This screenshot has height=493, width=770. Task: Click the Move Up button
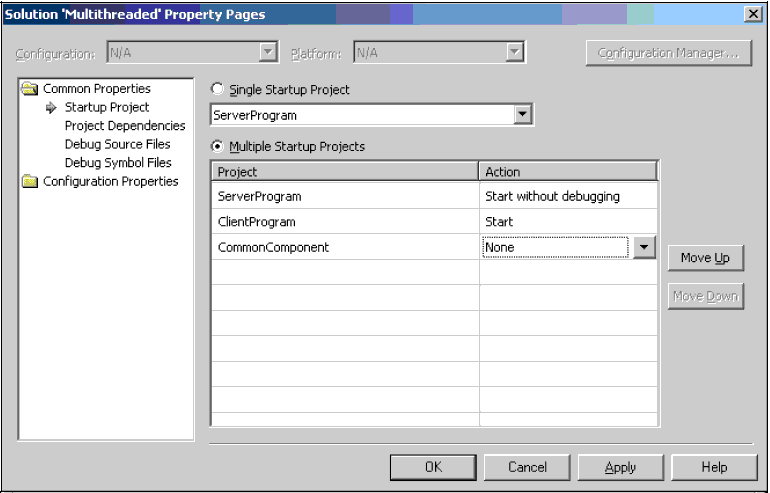(x=706, y=258)
